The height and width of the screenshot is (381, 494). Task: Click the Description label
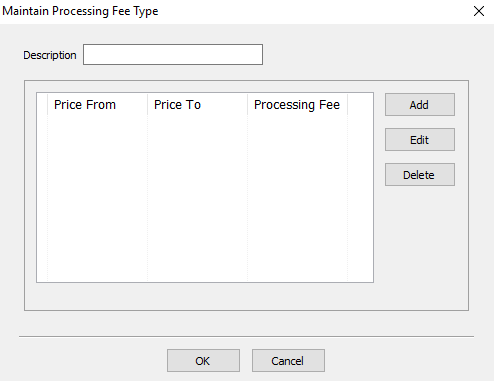click(x=50, y=55)
